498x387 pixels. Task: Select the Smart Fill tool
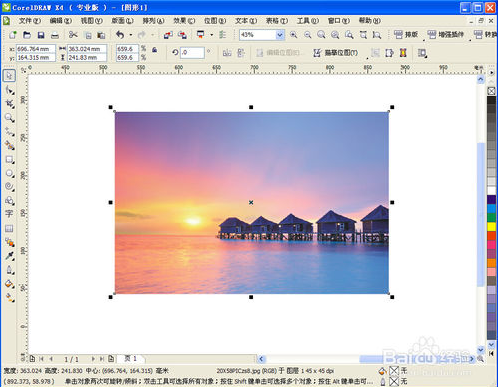pyautogui.click(x=9, y=145)
